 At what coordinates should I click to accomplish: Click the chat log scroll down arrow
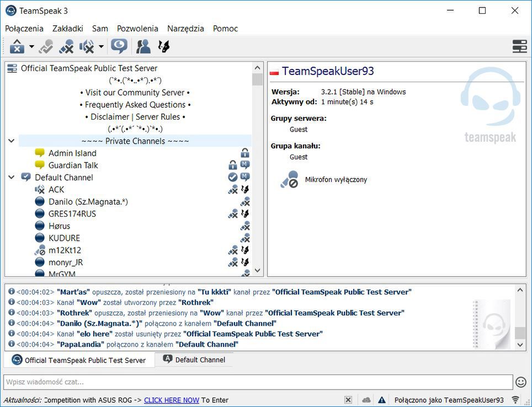tap(520, 345)
